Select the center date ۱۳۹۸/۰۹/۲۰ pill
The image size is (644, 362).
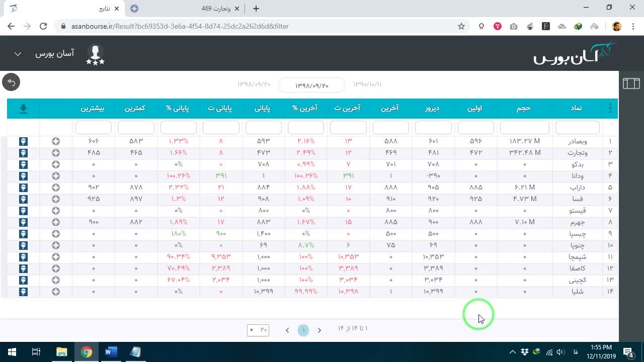(312, 85)
